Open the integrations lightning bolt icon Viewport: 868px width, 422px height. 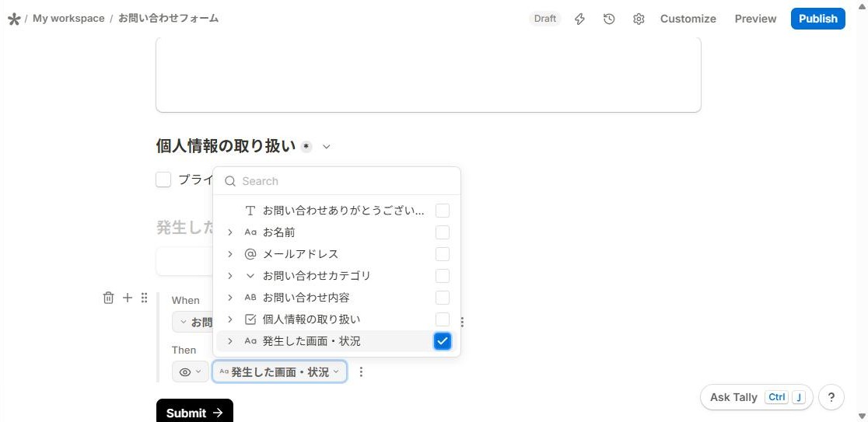pos(579,19)
